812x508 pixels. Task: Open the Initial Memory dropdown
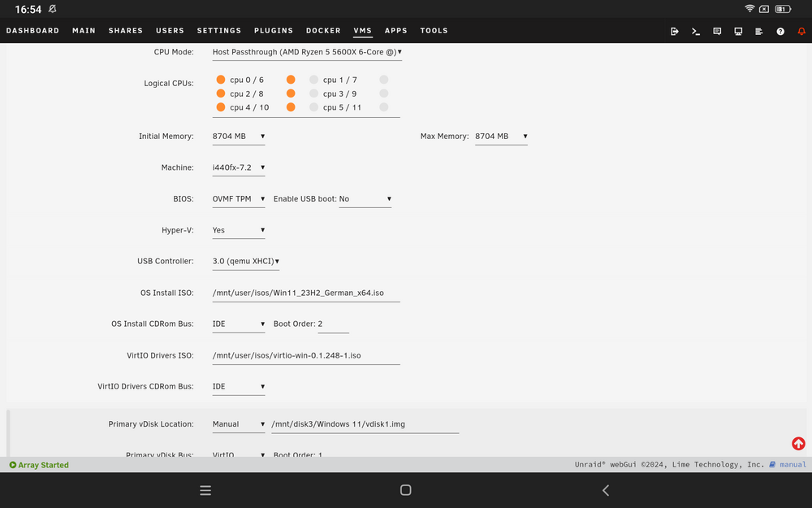tap(239, 137)
